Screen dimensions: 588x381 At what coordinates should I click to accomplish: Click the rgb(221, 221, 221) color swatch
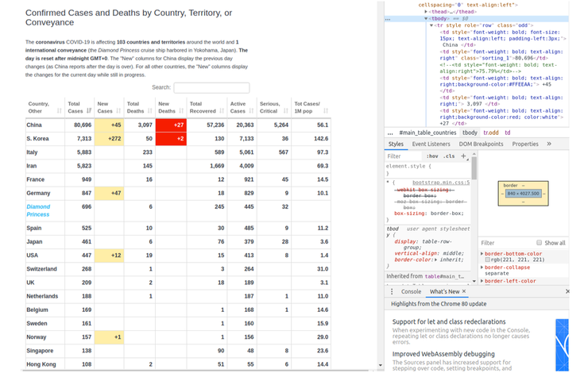(x=488, y=260)
